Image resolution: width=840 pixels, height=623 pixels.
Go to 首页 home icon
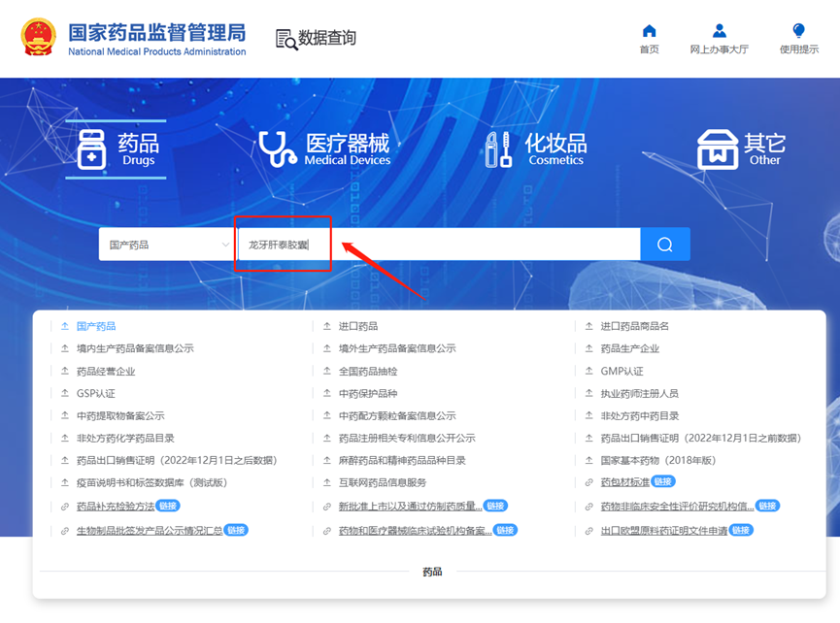pos(650,30)
